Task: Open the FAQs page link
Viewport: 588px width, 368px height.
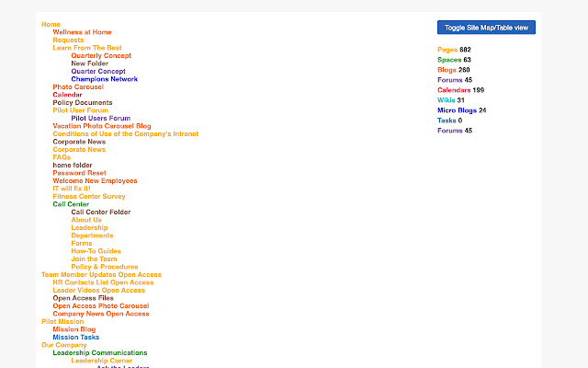Action: (x=62, y=157)
